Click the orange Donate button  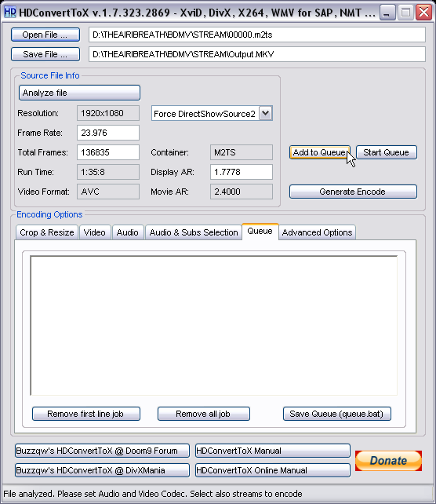coord(388,461)
